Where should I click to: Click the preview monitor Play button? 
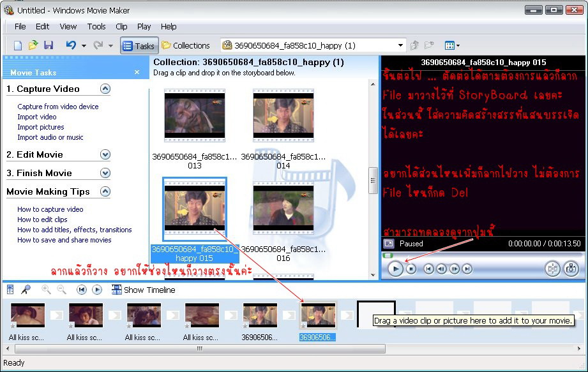click(395, 269)
